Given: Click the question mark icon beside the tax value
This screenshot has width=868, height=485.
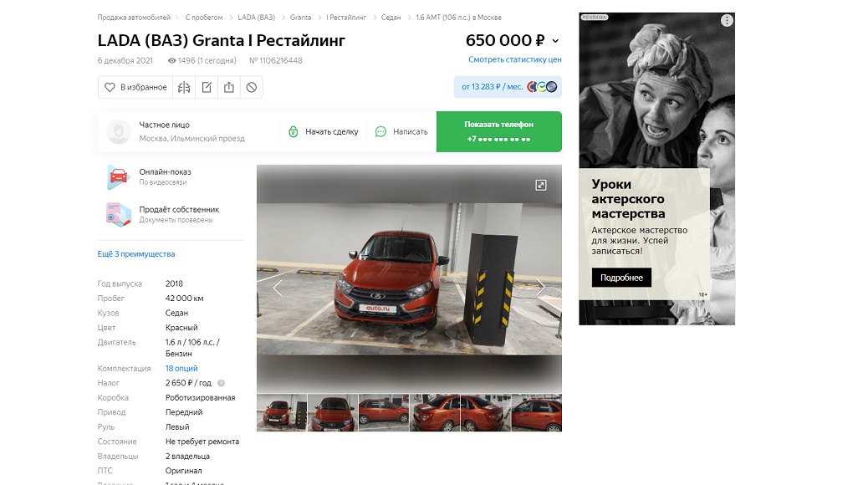Looking at the screenshot, I should pyautogui.click(x=221, y=383).
